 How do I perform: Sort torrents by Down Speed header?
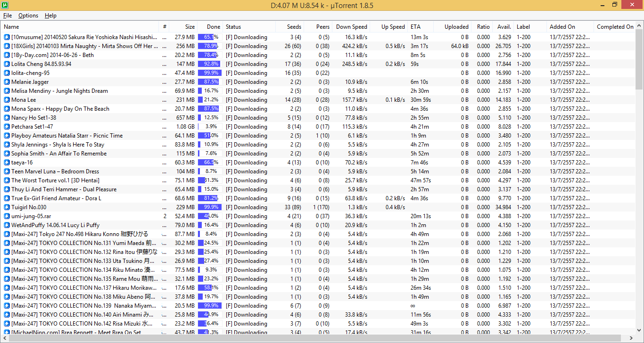351,27
